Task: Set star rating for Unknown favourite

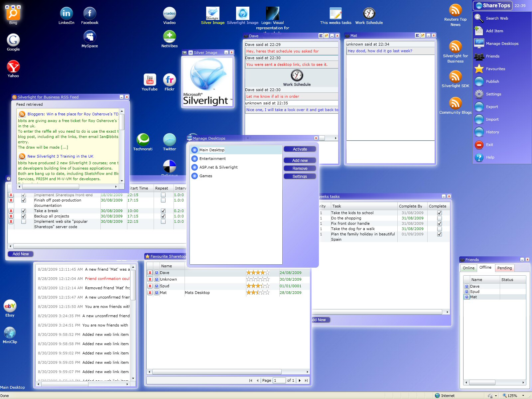Action: pyautogui.click(x=258, y=279)
